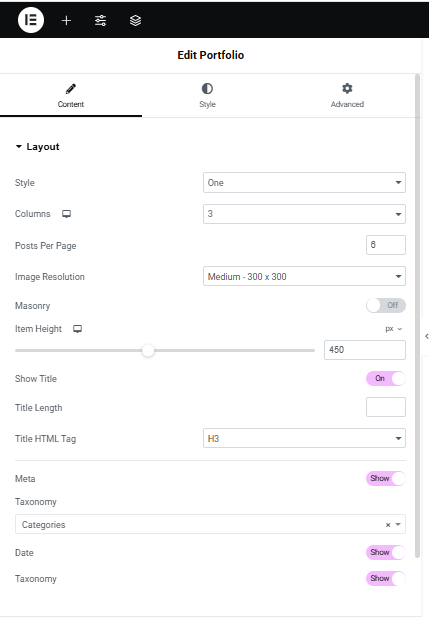
Task: Switch to the Advanced tab
Action: (x=347, y=96)
